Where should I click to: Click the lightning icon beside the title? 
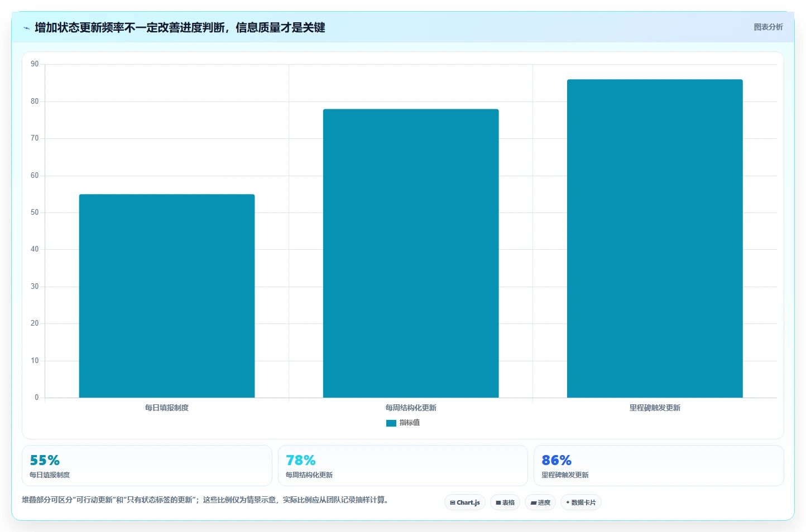pos(26,28)
